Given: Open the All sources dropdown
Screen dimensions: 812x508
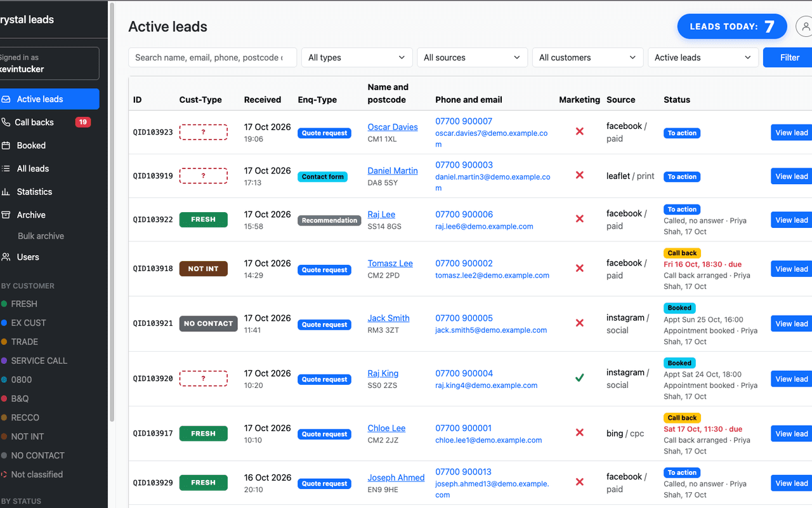Looking at the screenshot, I should click(x=473, y=57).
